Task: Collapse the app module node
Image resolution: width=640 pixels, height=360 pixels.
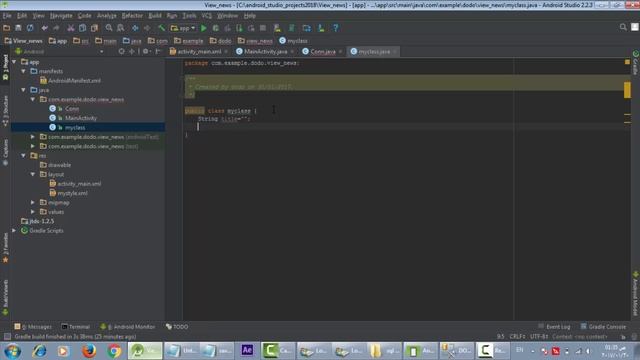Action: [x=14, y=62]
